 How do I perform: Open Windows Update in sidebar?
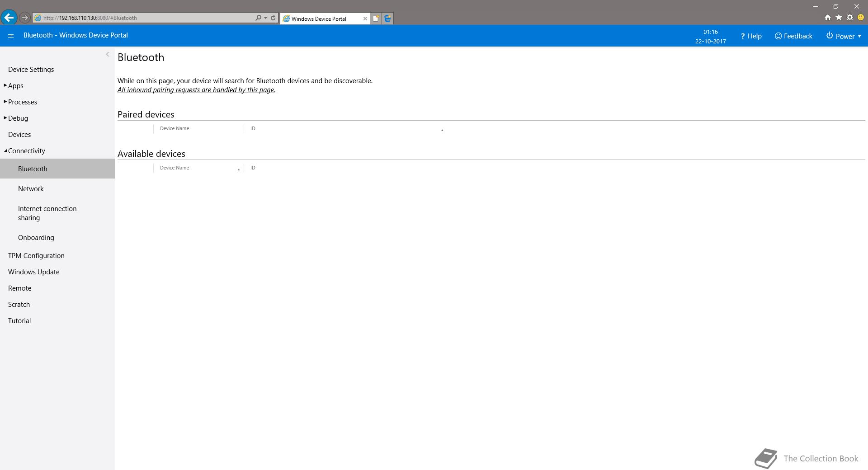[33, 272]
